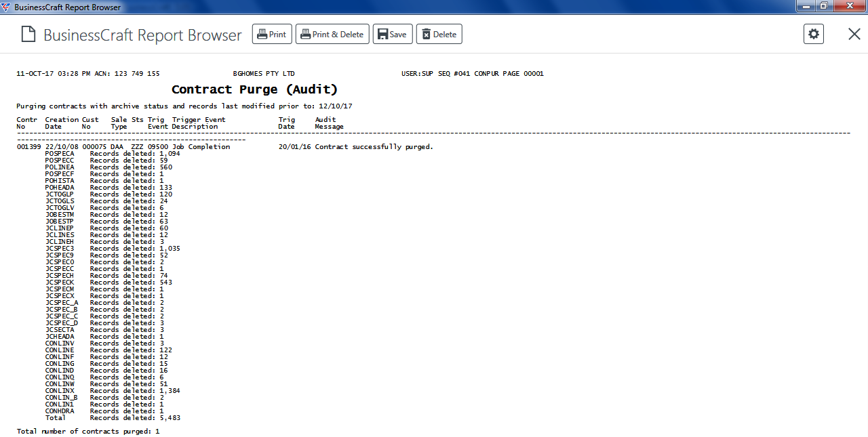Click the JCLINEP records row
This screenshot has width=868, height=437.
point(106,228)
